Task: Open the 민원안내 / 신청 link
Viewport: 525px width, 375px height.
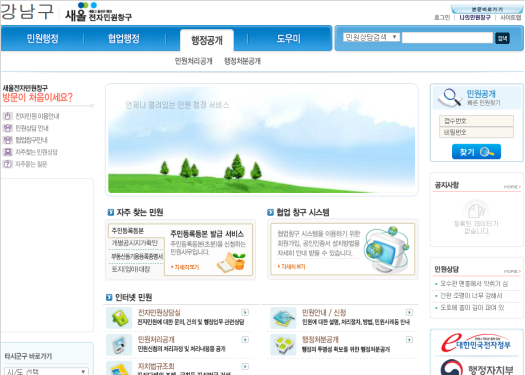Action: coord(324,313)
